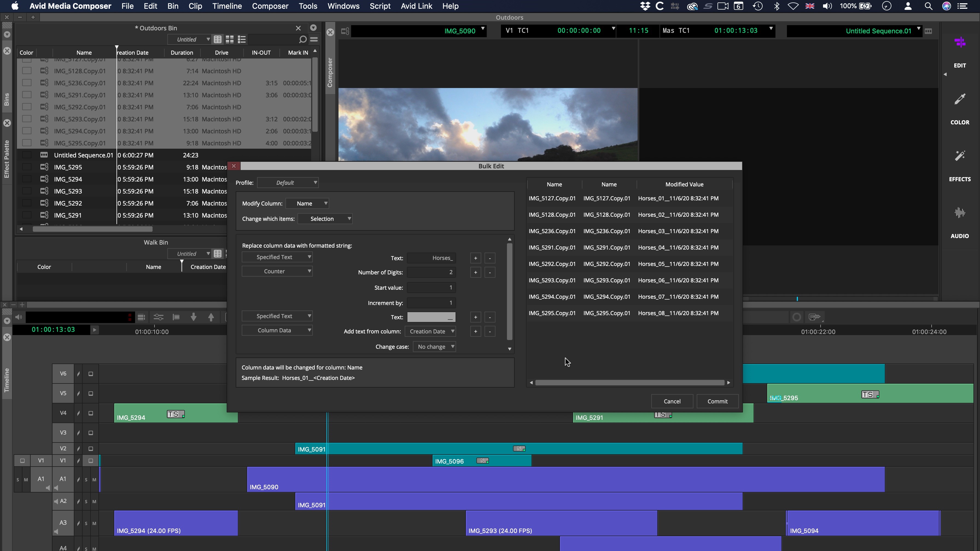Solo the A3 audio track
The height and width of the screenshot is (551, 980).
point(86,523)
